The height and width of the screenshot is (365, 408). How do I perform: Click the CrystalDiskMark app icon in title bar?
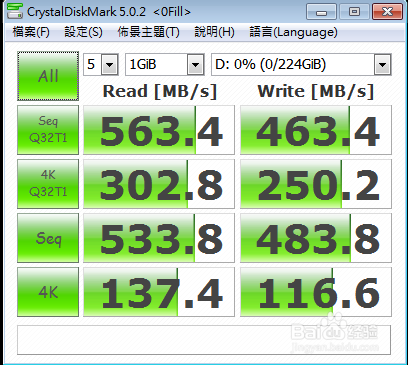click(15, 11)
